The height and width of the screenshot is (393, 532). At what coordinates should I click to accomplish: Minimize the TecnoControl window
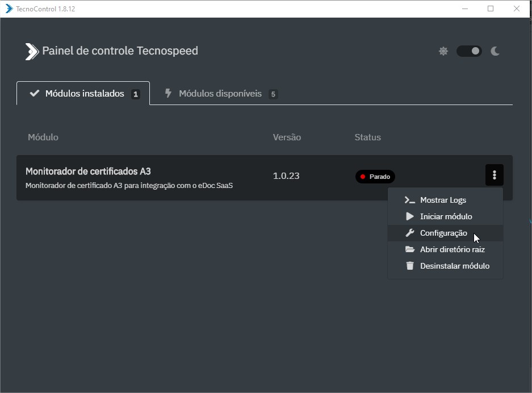point(465,9)
